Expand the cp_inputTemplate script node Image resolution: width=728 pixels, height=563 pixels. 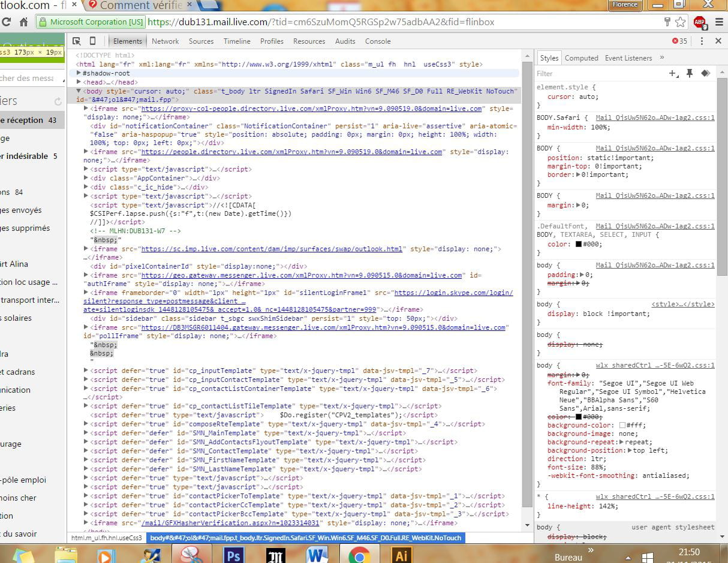[x=86, y=371]
